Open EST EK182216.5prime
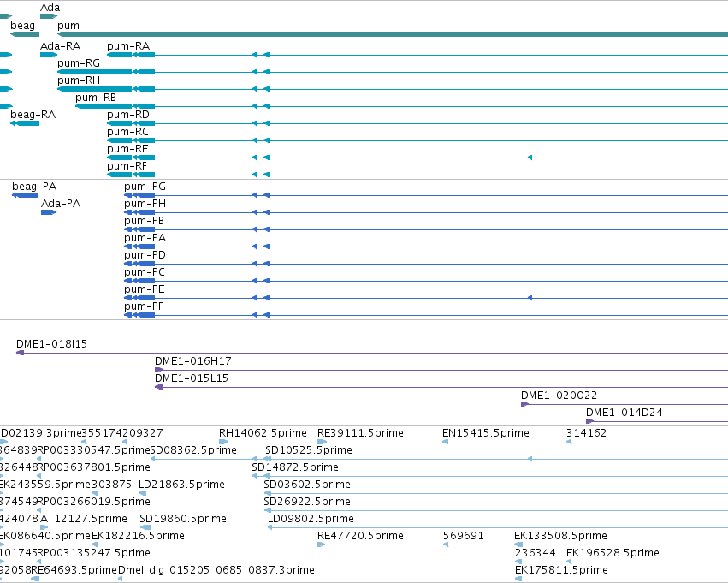Image resolution: width=728 pixels, height=583 pixels. pyautogui.click(x=138, y=536)
